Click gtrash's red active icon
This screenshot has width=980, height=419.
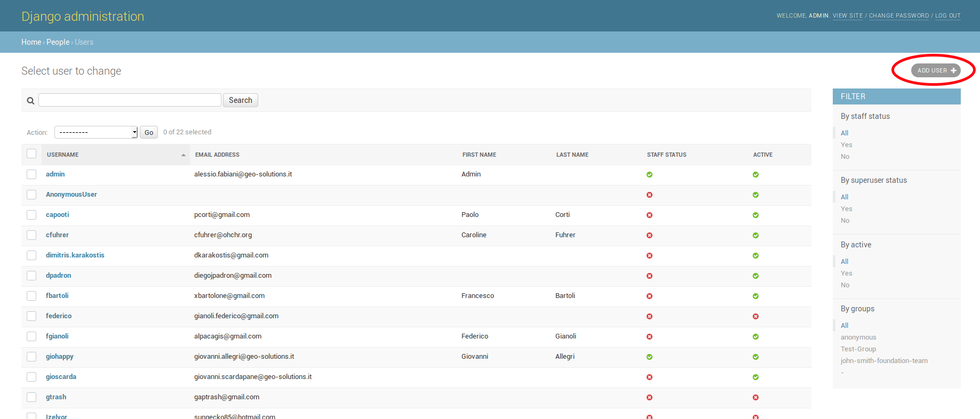click(x=755, y=398)
